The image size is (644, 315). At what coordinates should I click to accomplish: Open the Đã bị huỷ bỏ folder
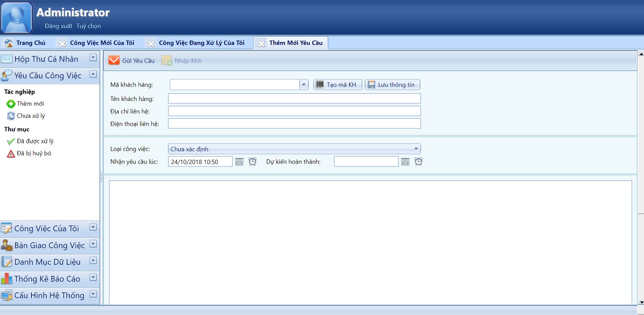(34, 153)
